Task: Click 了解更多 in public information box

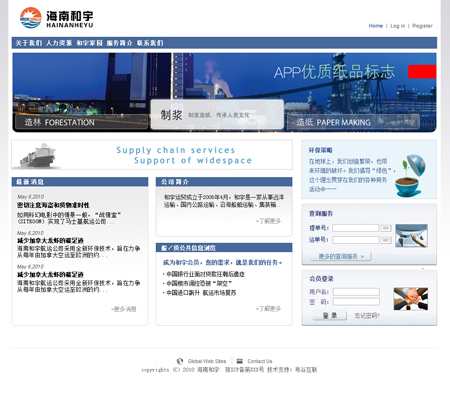Action: point(268,309)
